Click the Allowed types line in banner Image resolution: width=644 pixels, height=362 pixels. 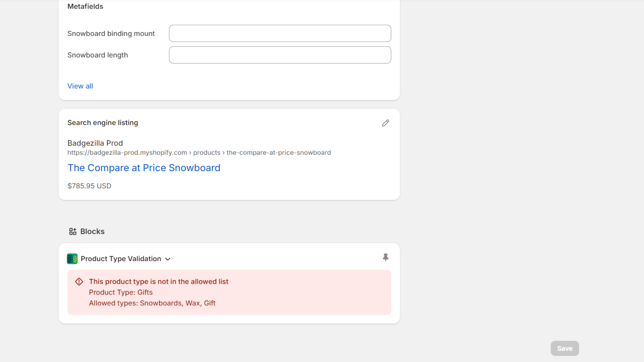(x=152, y=303)
